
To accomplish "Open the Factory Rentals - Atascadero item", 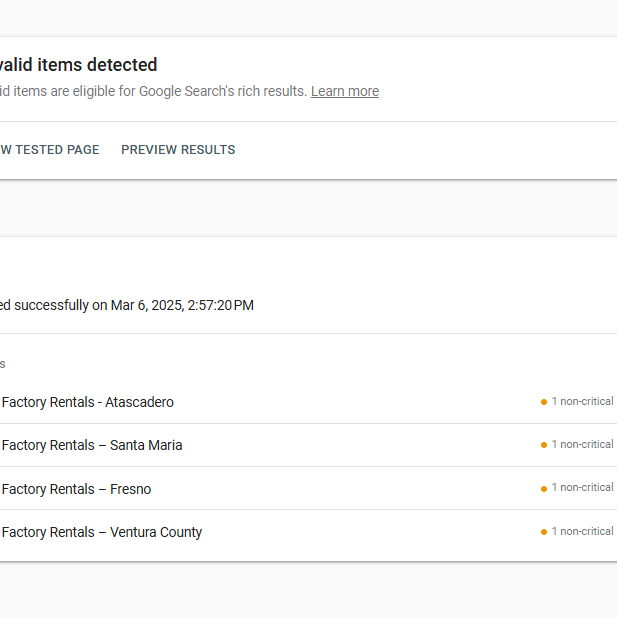I will pos(88,402).
